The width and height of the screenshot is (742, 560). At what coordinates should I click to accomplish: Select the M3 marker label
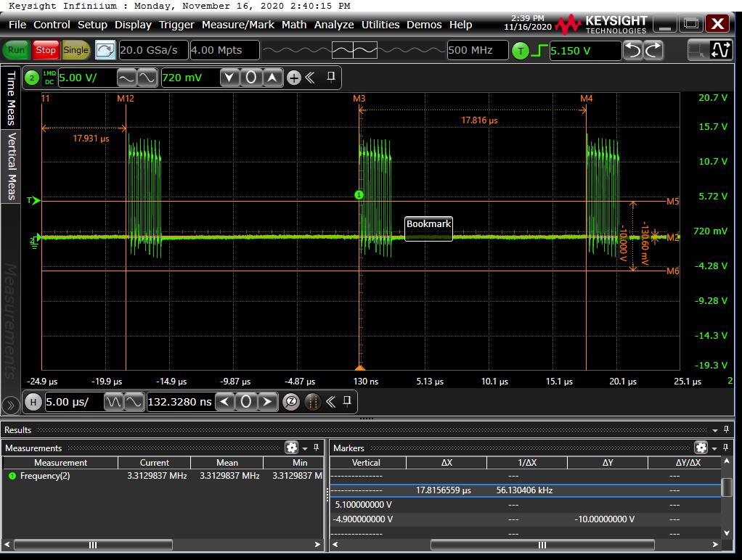coord(359,99)
